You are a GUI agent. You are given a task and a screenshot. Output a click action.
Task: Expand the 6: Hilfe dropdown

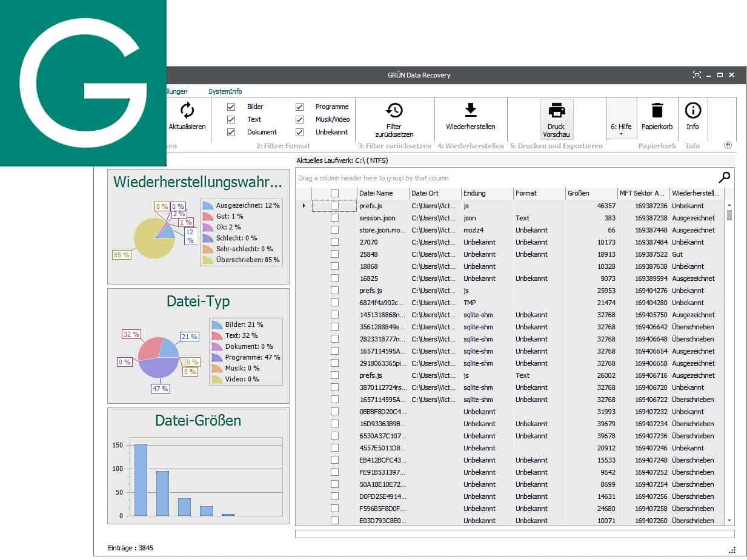coord(621,134)
